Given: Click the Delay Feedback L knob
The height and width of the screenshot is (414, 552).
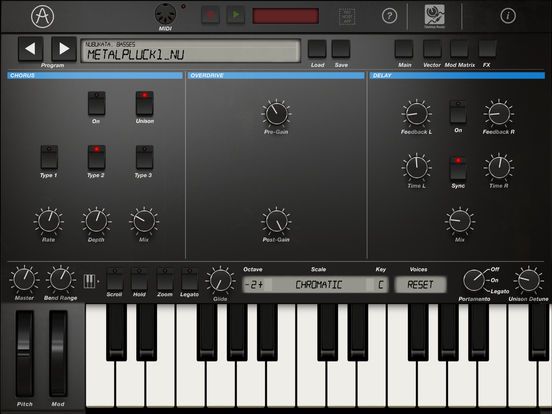Looking at the screenshot, I should 416,114.
